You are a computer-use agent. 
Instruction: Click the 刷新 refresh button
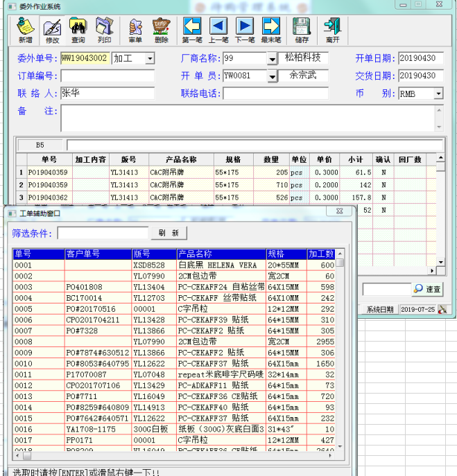(x=169, y=233)
